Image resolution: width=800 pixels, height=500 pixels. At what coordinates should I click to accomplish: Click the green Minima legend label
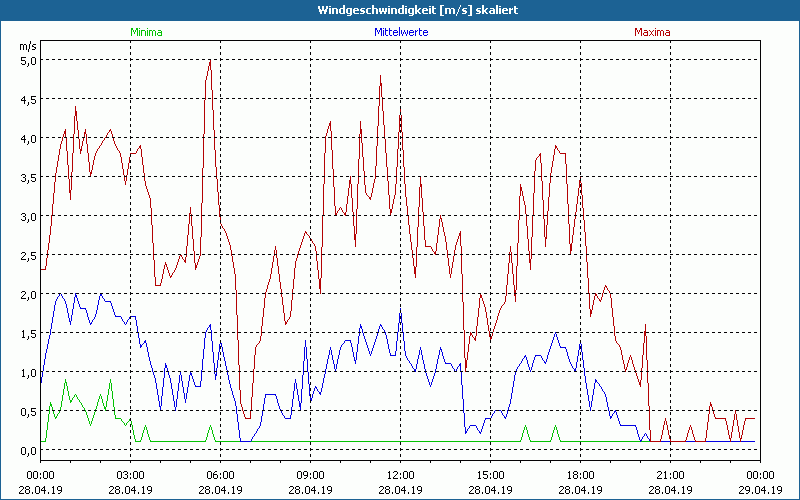146,32
